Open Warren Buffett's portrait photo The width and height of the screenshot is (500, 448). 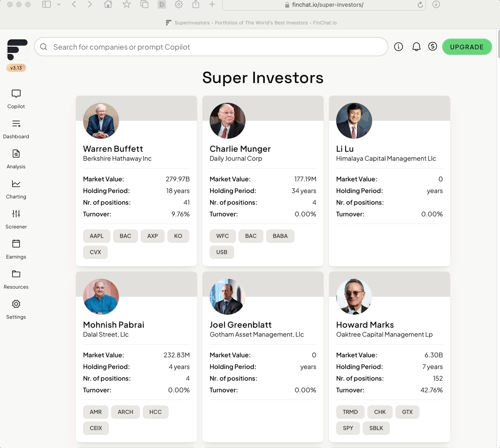click(101, 121)
